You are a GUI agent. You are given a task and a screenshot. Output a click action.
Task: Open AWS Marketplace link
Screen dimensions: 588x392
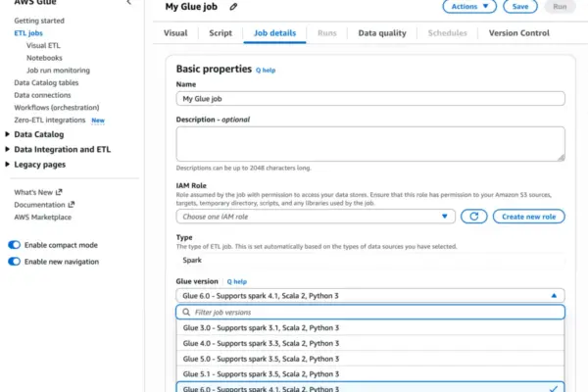pos(42,218)
